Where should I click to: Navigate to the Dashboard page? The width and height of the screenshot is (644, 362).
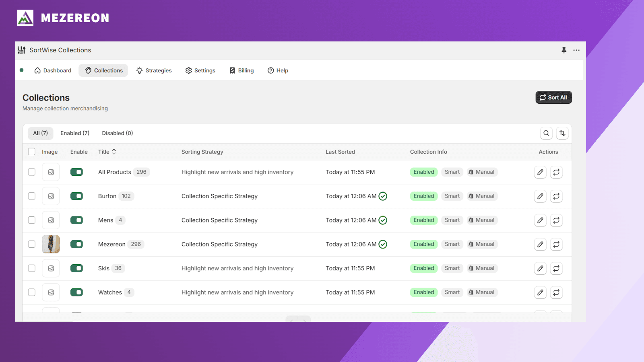pos(53,70)
